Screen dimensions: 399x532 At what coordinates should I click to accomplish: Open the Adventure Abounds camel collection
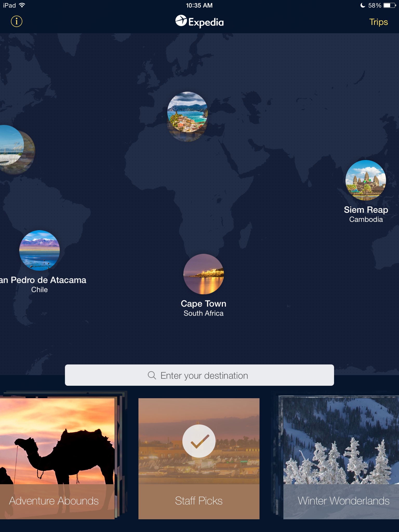click(57, 458)
